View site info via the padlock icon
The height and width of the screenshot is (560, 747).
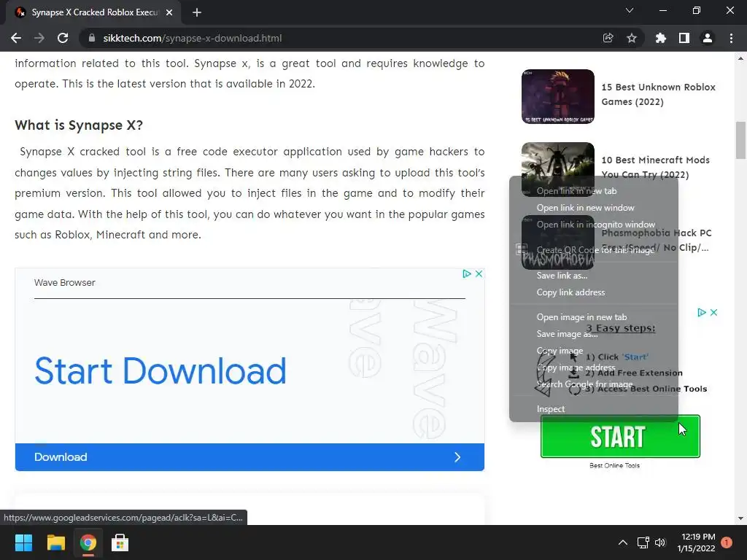92,38
